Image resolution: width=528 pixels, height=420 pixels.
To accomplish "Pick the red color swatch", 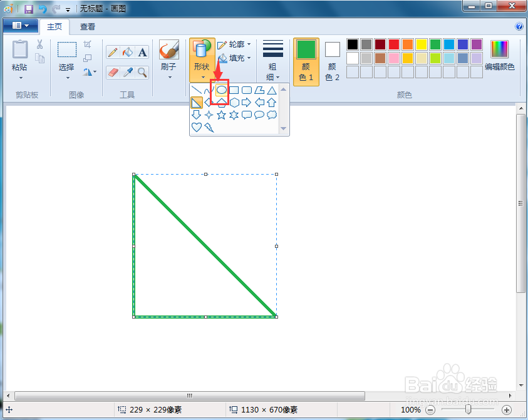I will (394, 44).
